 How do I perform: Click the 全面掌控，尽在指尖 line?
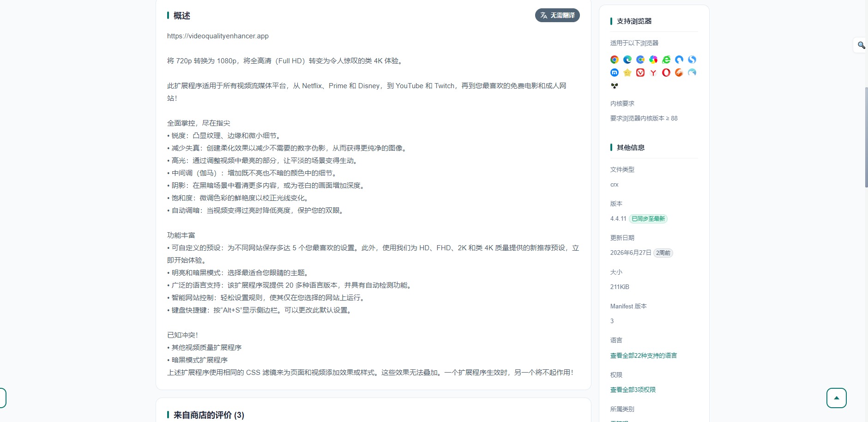199,123
